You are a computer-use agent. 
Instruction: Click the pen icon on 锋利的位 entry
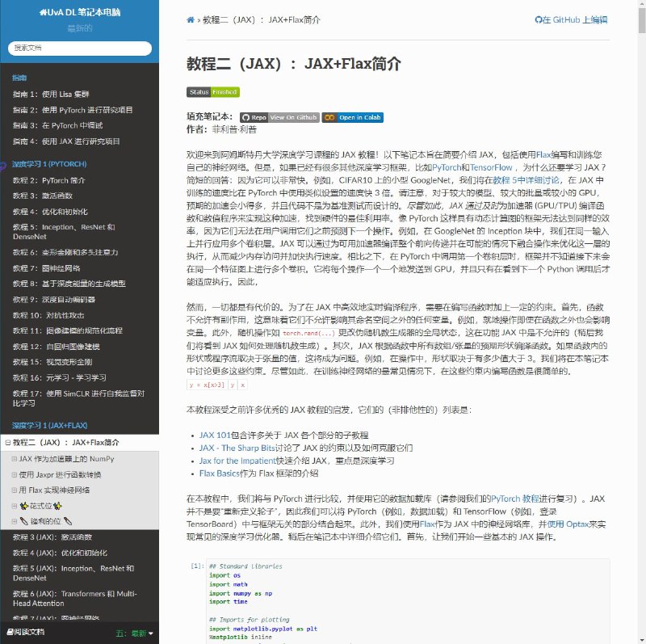(23, 521)
